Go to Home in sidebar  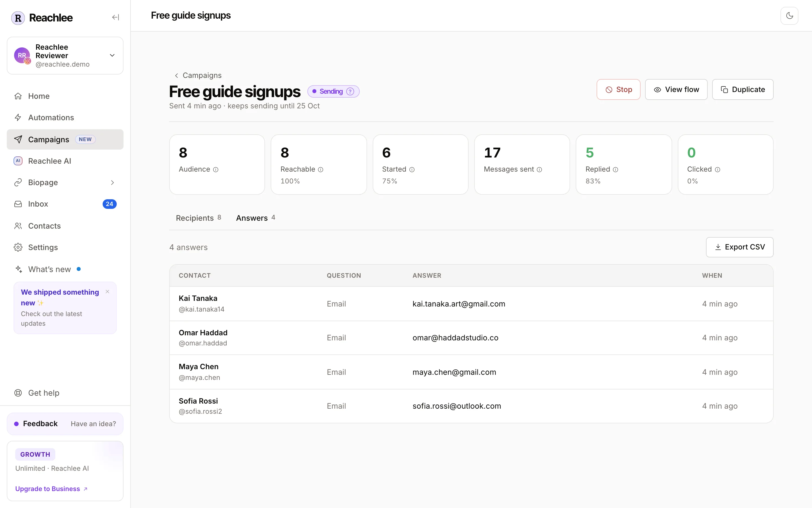tap(65, 96)
